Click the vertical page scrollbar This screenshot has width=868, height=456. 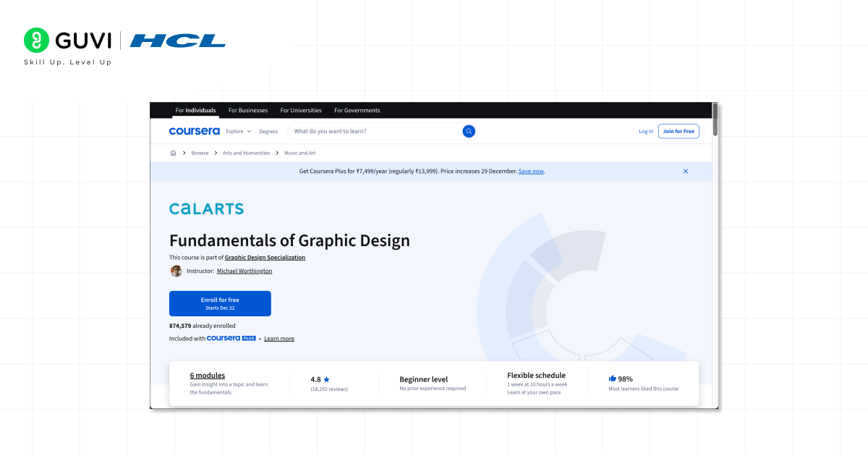point(715,119)
